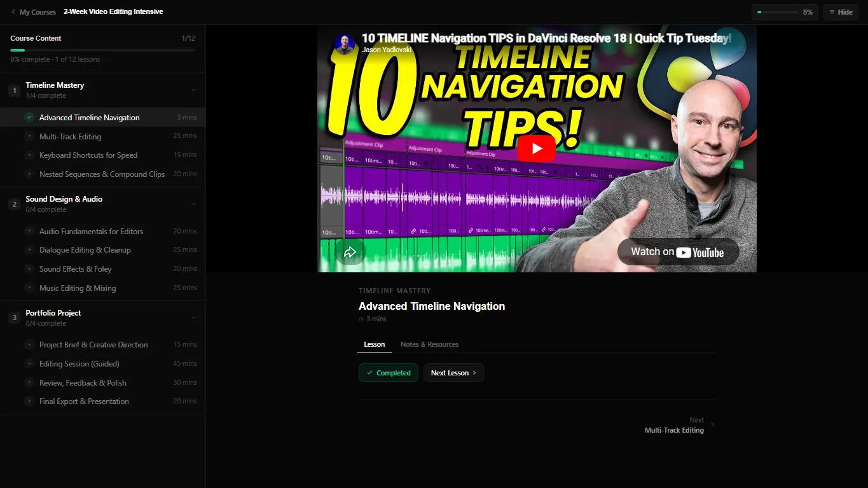868x488 pixels.
Task: Collapse the Portfolio Project section
Action: pyautogui.click(x=193, y=318)
